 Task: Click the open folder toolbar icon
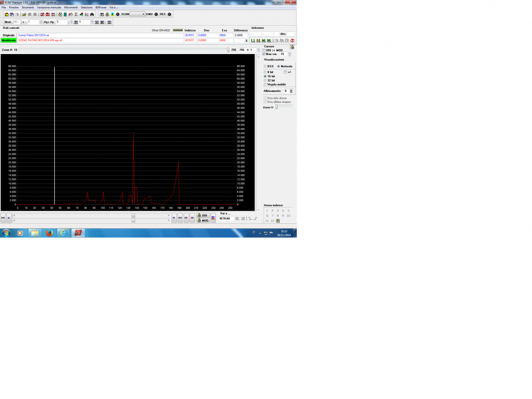(24, 14)
